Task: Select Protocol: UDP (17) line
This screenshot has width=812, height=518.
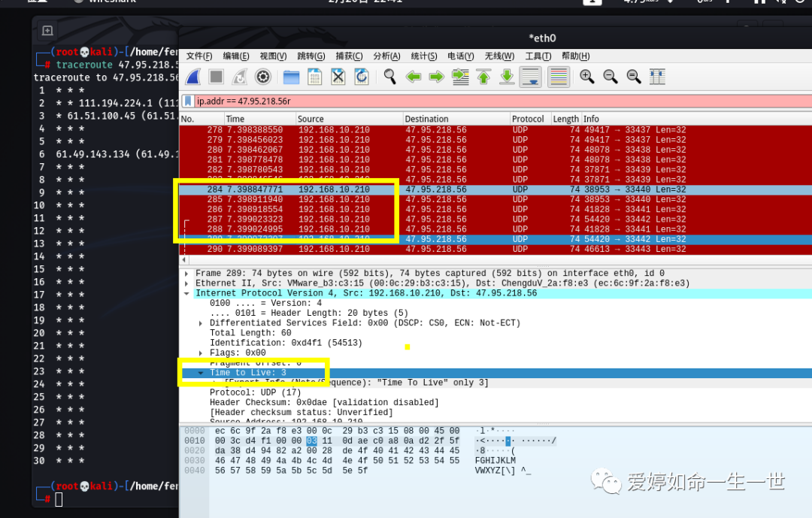Action: (x=256, y=392)
